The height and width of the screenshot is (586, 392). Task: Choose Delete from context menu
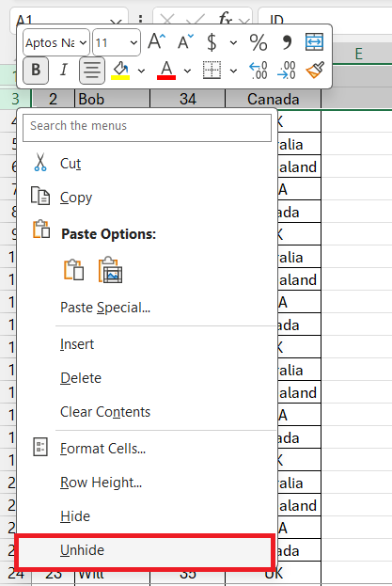pyautogui.click(x=147, y=378)
